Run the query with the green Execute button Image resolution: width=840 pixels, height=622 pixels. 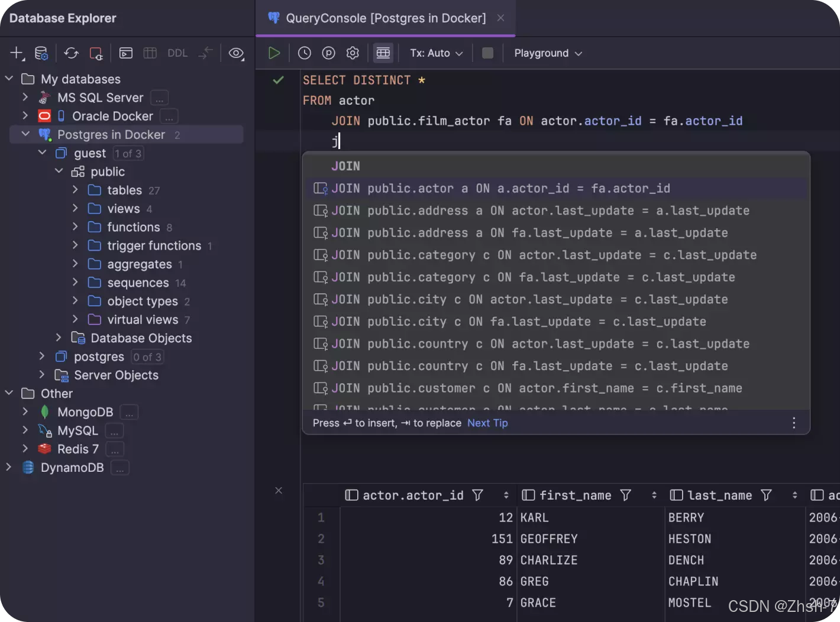(274, 53)
